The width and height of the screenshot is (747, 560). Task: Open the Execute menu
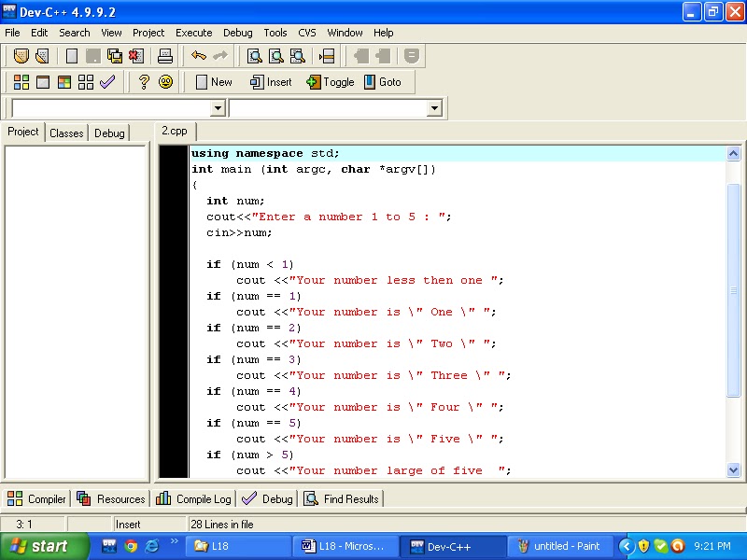click(x=194, y=33)
